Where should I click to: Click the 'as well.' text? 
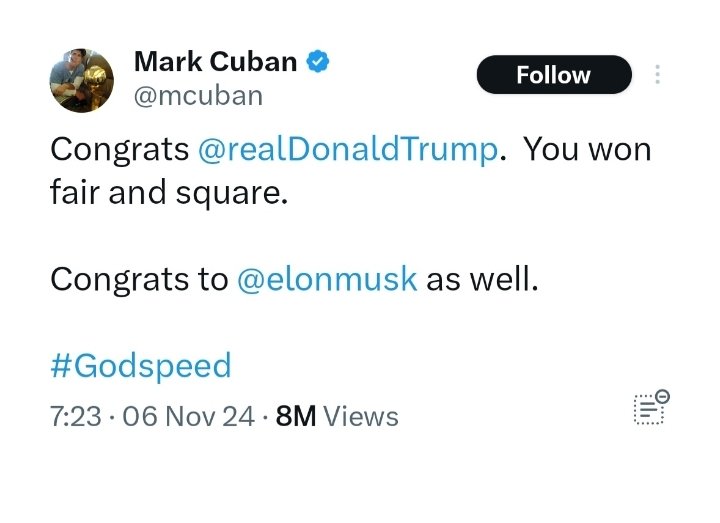coord(482,279)
